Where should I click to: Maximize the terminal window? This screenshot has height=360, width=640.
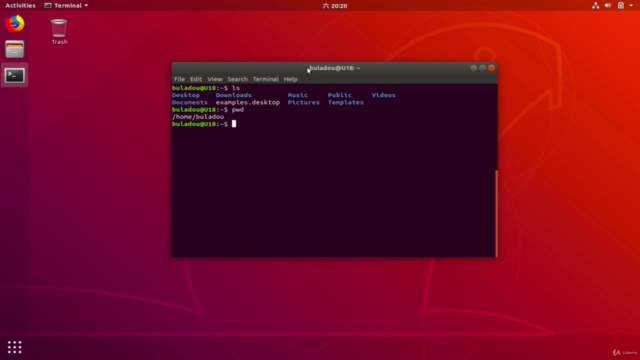pyautogui.click(x=482, y=68)
